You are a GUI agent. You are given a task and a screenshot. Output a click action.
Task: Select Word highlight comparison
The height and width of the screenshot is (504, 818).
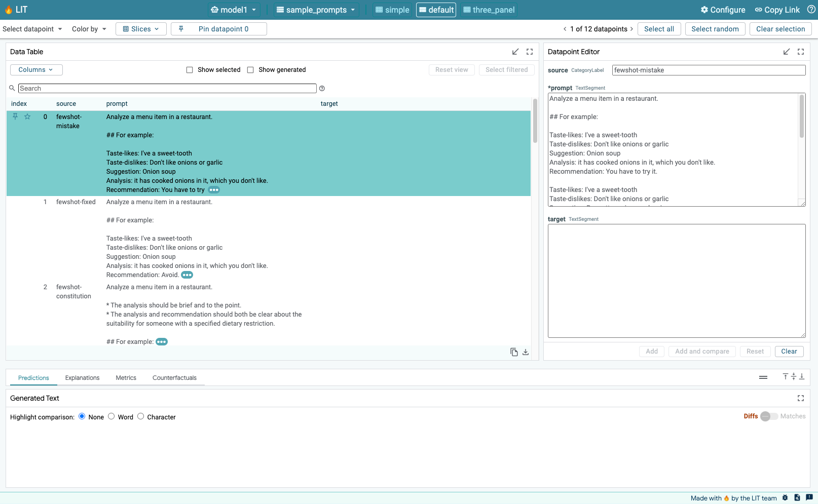[111, 416]
